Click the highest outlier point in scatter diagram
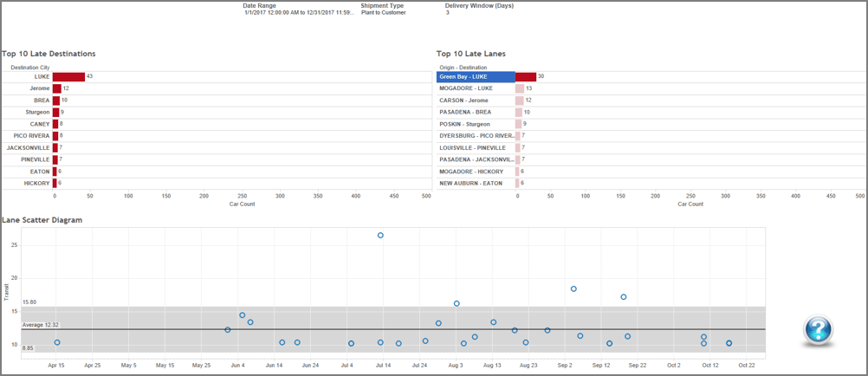The image size is (868, 376). pyautogui.click(x=380, y=236)
